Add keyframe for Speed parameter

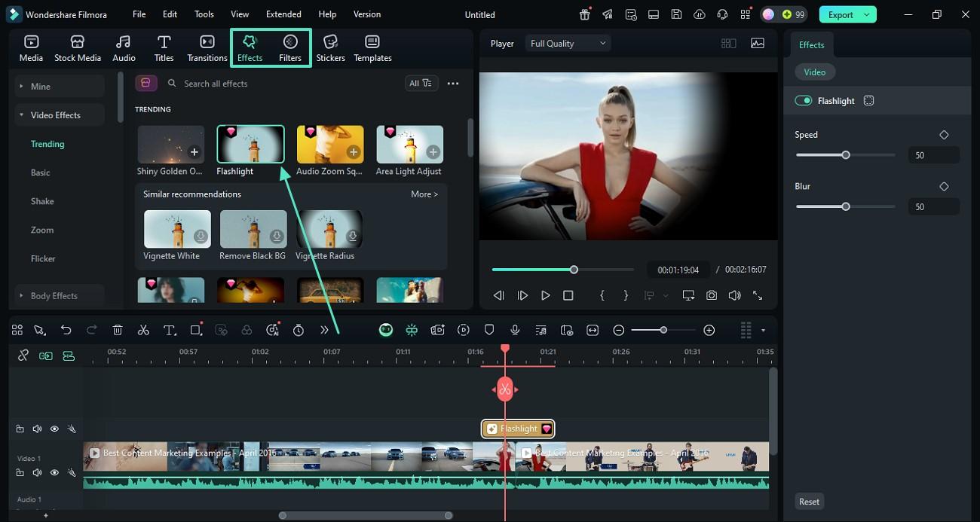coord(944,135)
